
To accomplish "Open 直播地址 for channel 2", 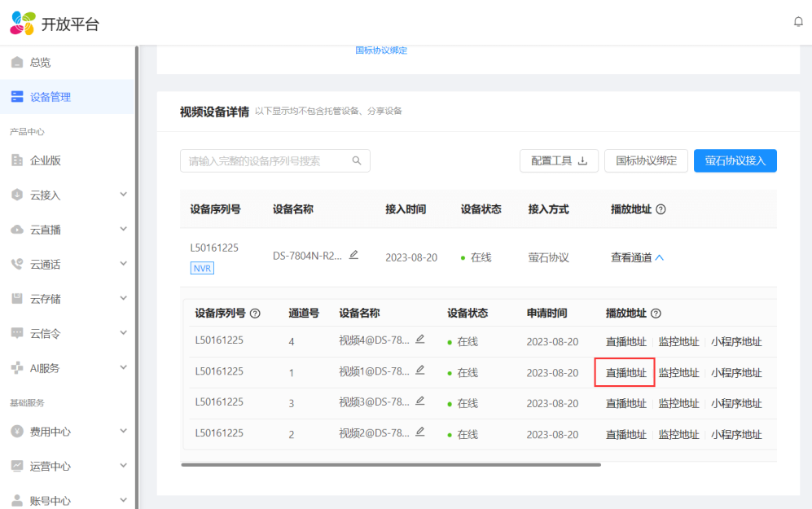I will pyautogui.click(x=626, y=434).
